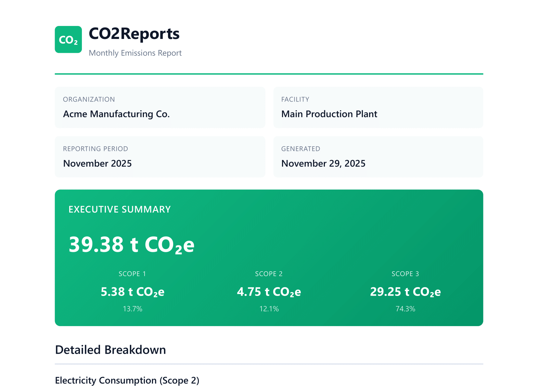Click the Main Production Plant facility value
Image resolution: width=538 pixels, height=392 pixels.
point(329,114)
